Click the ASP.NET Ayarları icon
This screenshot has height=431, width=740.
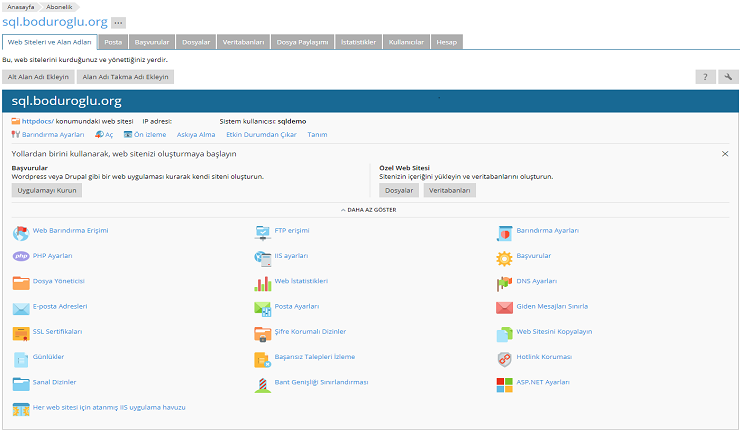tap(505, 384)
